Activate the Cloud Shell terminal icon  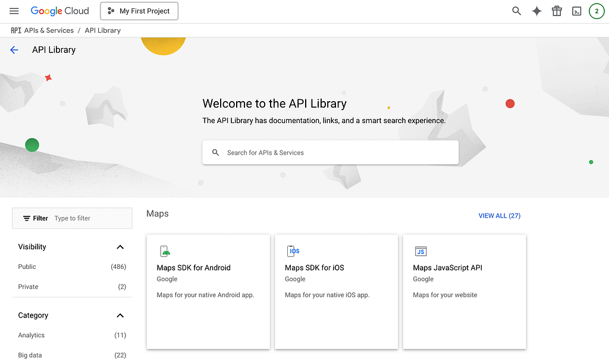point(576,11)
